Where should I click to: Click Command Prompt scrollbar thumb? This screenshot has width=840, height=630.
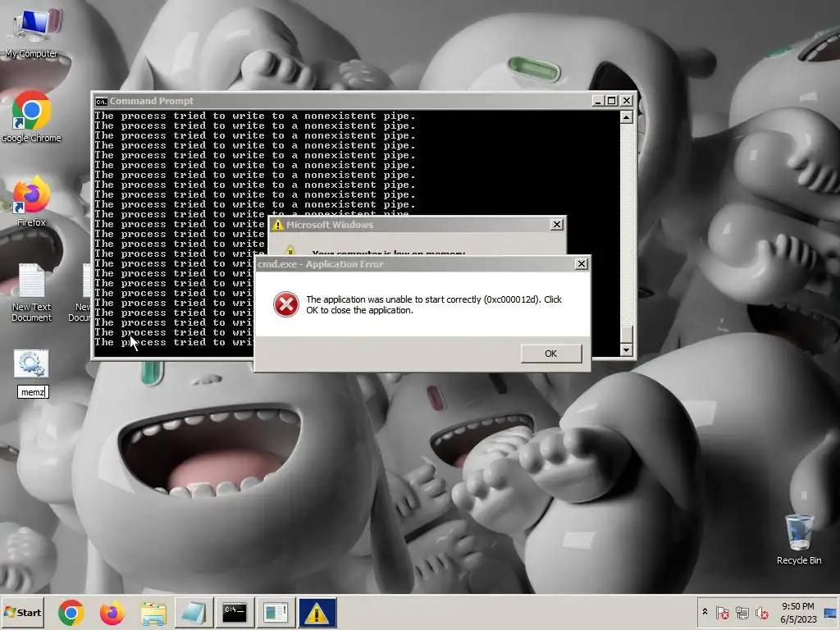tap(626, 335)
